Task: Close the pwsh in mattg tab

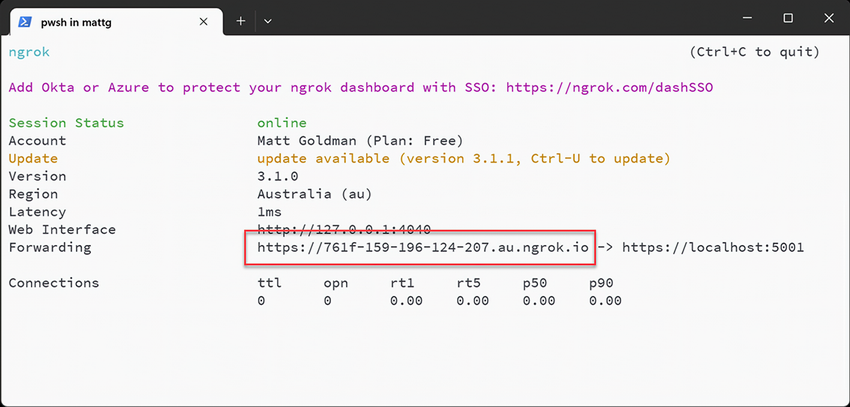Action: tap(204, 20)
